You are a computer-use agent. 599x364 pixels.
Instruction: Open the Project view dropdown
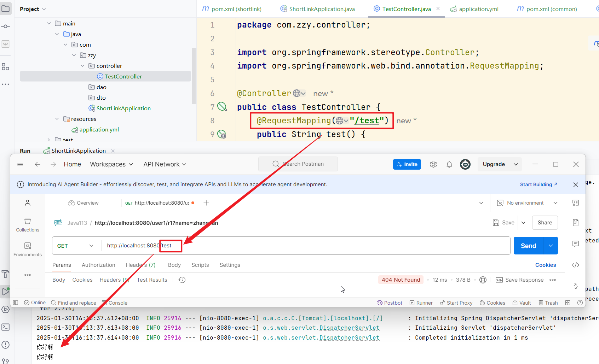pos(33,9)
